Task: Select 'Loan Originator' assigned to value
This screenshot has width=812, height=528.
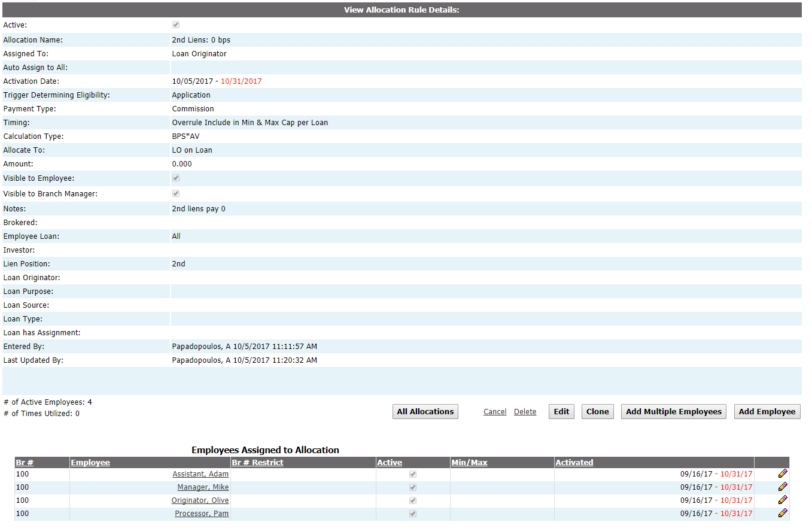Action: pos(199,54)
